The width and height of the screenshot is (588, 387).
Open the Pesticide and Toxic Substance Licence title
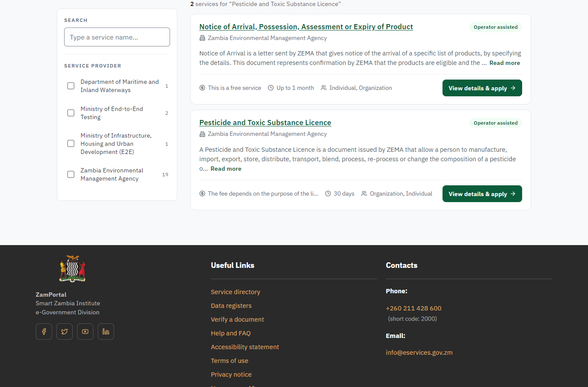click(265, 123)
